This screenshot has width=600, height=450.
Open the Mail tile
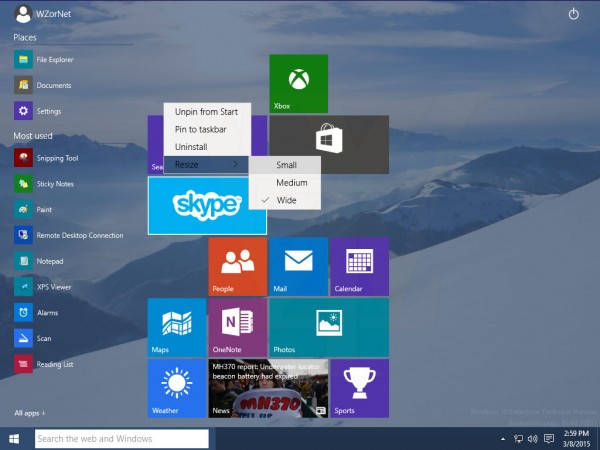pos(298,266)
